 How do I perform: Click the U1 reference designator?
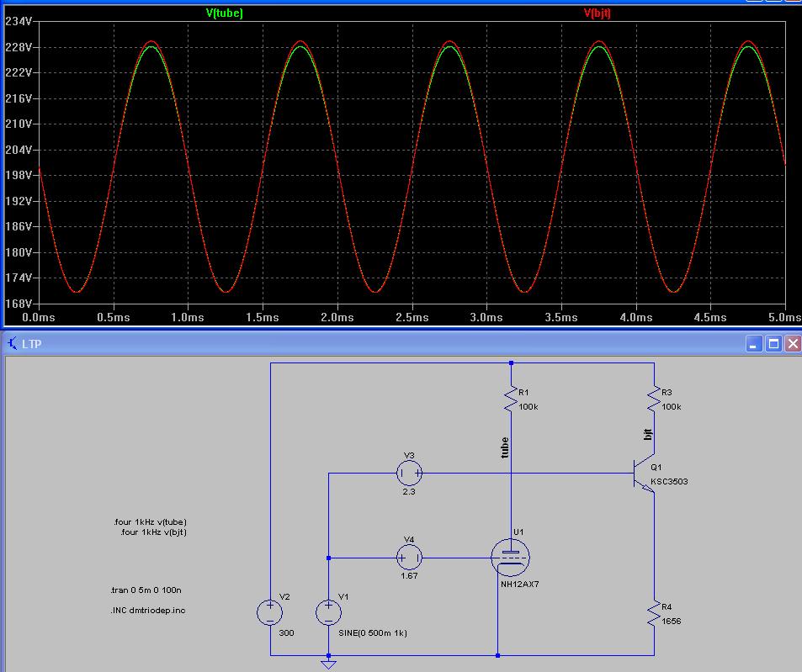point(518,532)
